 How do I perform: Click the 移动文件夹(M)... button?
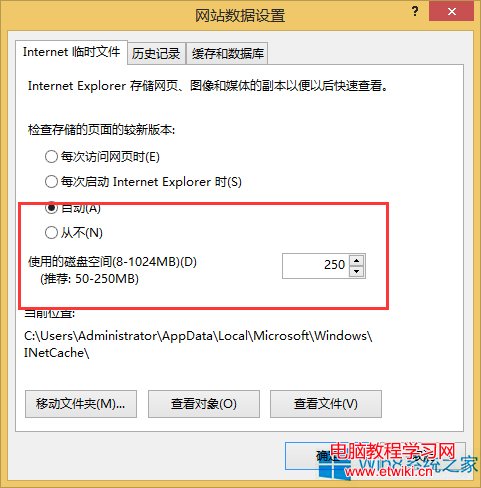[81, 404]
